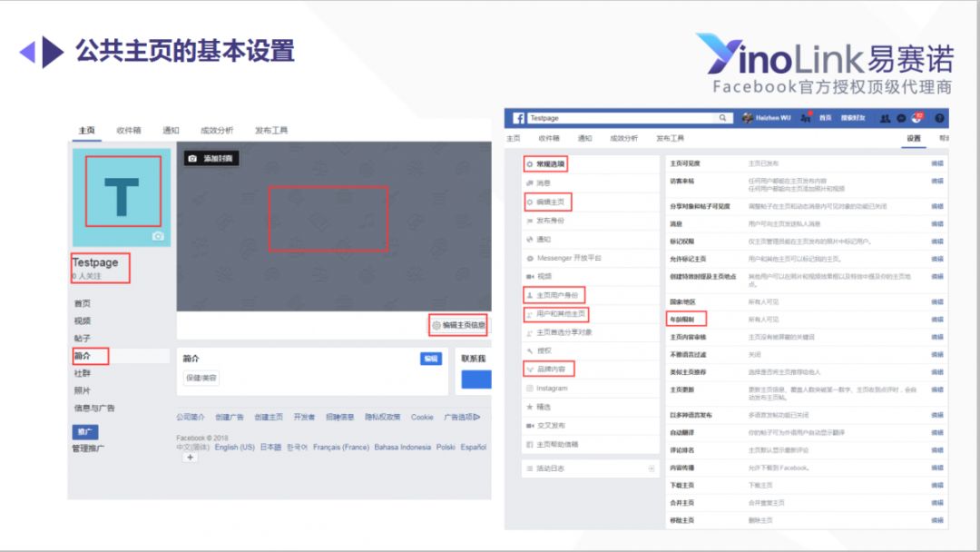The width and height of the screenshot is (980, 552).
Task: Open 主页首选分享对象 in settings sidebar
Action: [x=563, y=332]
